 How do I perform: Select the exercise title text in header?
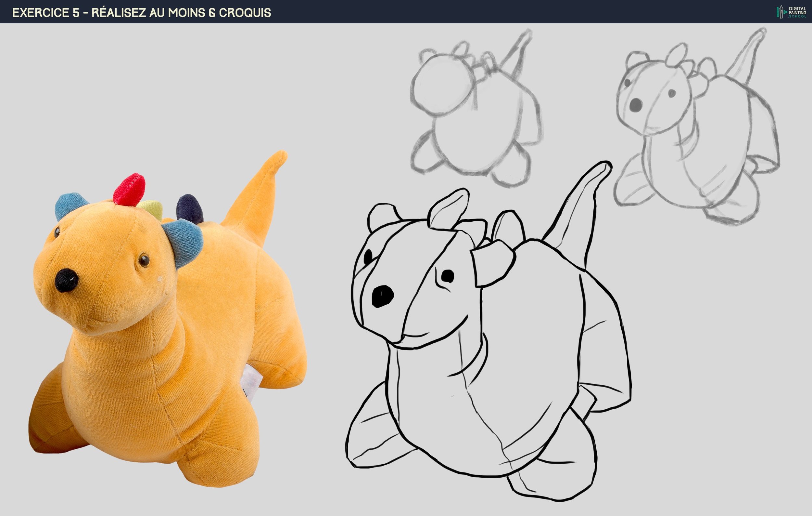coord(142,13)
